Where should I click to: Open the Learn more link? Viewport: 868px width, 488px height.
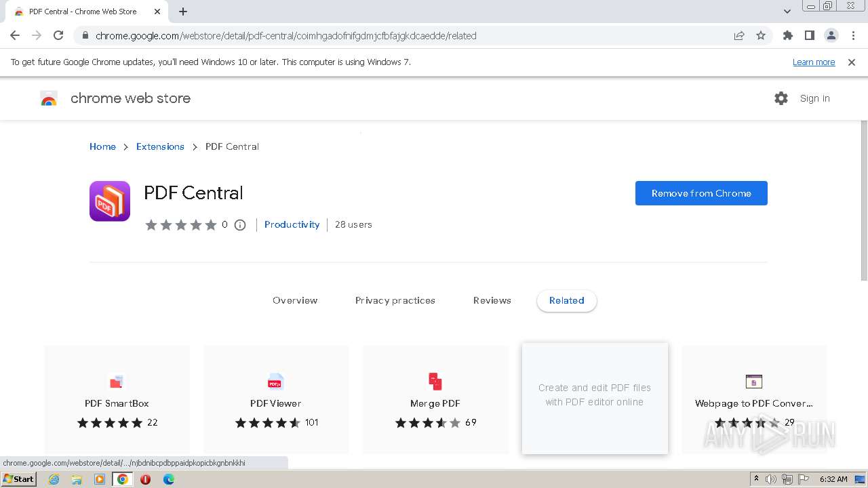coord(814,62)
